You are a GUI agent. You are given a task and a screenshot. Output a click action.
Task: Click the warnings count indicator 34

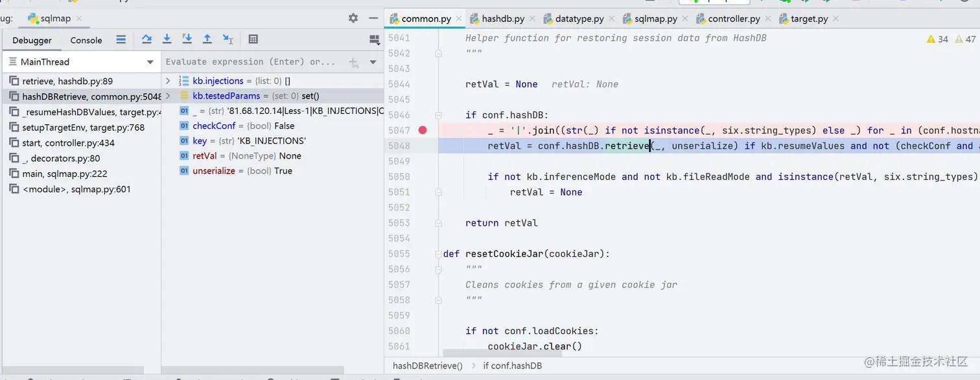pyautogui.click(x=937, y=39)
